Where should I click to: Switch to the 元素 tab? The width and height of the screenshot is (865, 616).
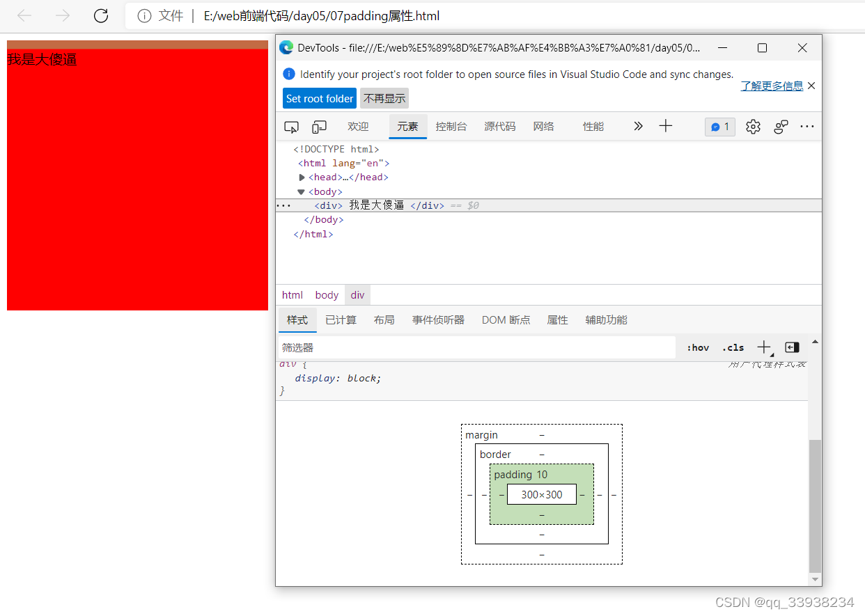407,126
